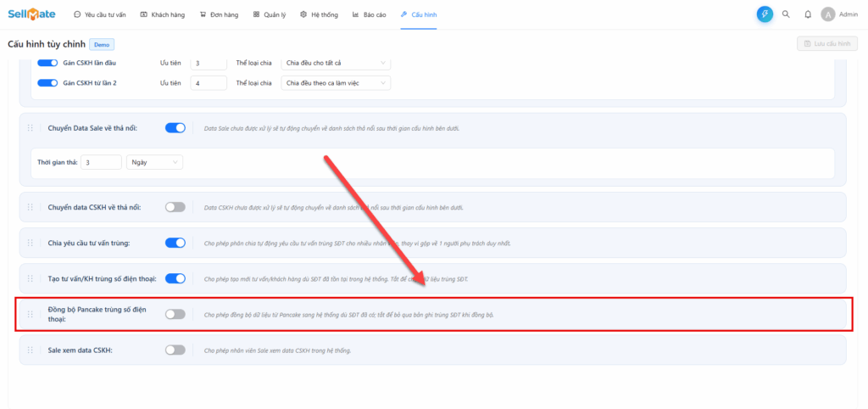The width and height of the screenshot is (868, 409).
Task: Click drag handle of Đồng bộ Pancake row
Action: pos(31,314)
